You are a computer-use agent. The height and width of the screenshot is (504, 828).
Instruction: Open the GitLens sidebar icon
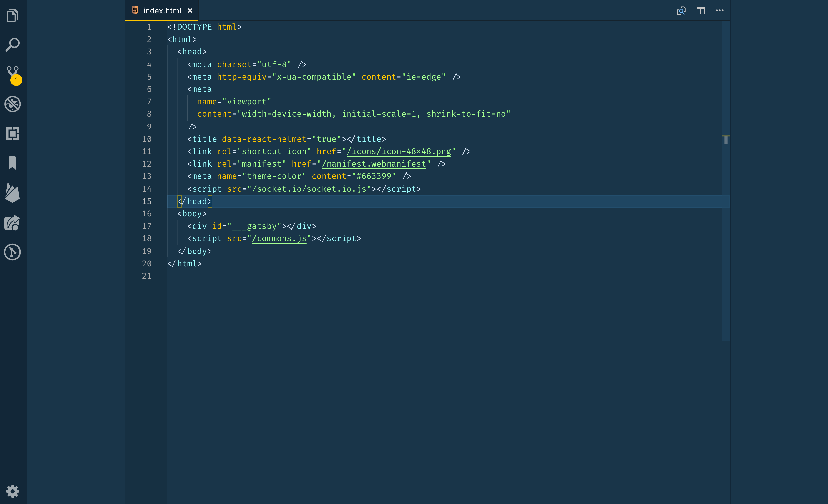12,252
